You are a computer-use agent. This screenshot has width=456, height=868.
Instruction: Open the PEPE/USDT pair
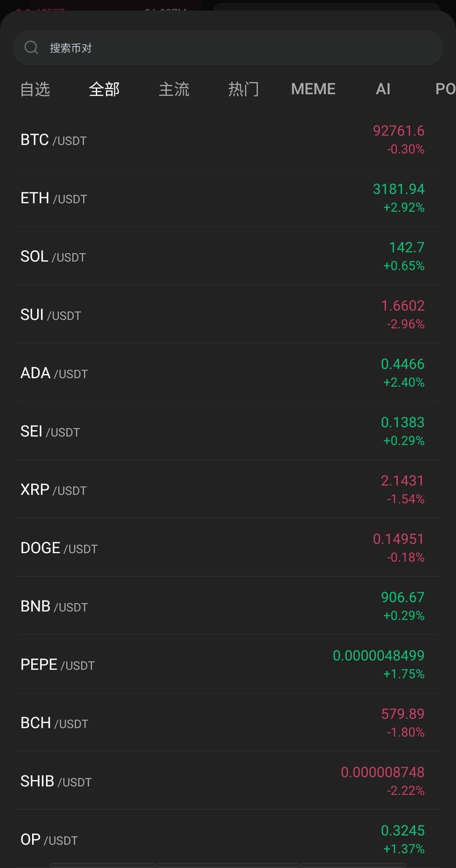coord(228,664)
